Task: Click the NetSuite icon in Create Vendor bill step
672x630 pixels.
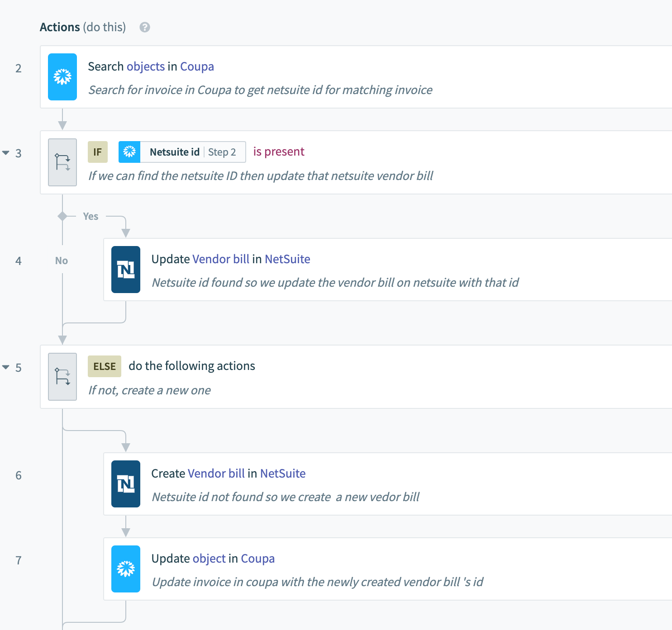Action: coord(126,484)
